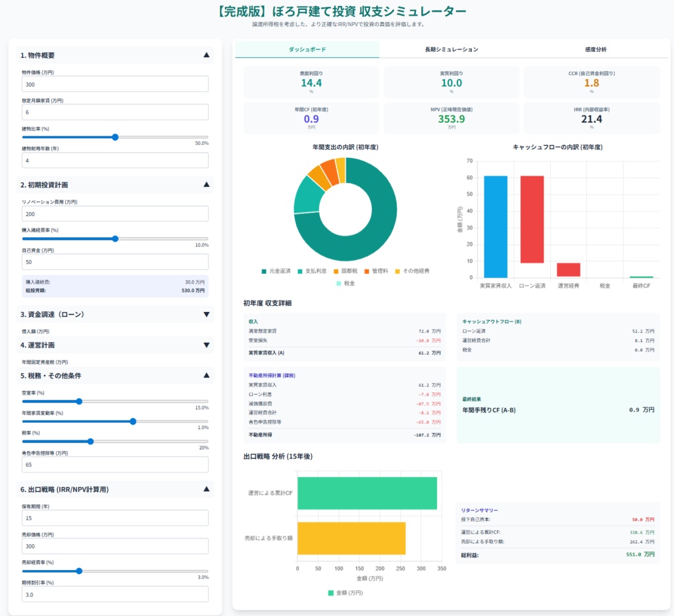Collapse the 1. 物件概要 section

coord(115,55)
